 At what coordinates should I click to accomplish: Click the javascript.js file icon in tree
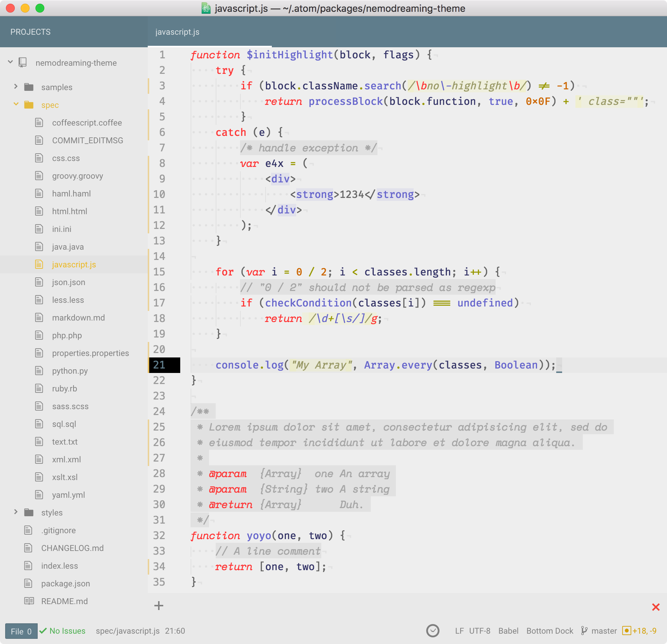(39, 264)
